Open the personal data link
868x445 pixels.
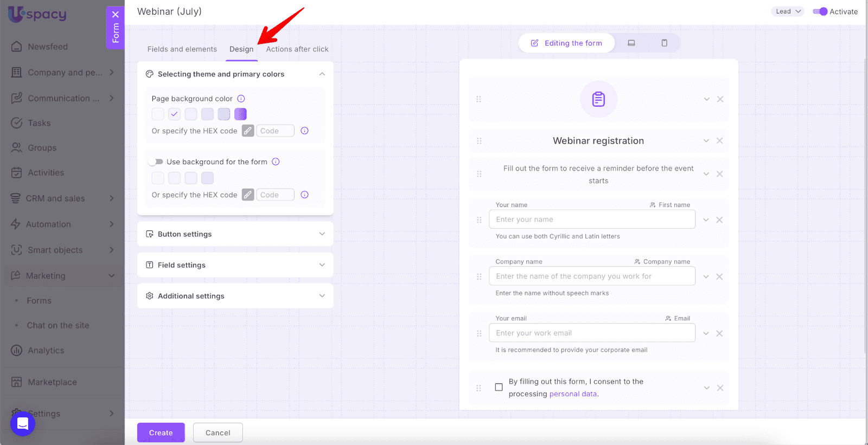click(573, 394)
